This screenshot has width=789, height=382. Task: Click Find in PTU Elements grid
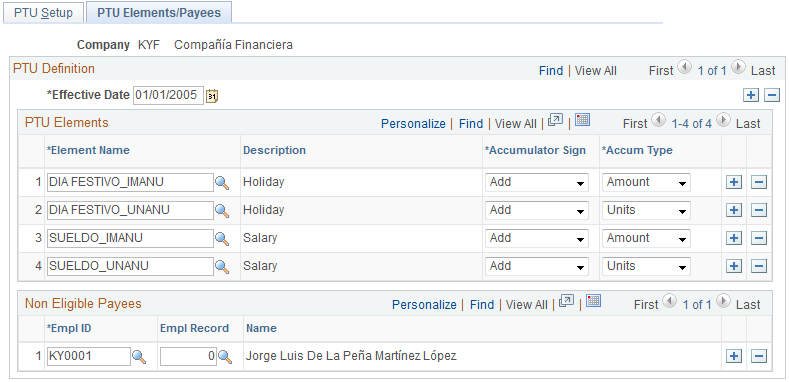(x=471, y=124)
